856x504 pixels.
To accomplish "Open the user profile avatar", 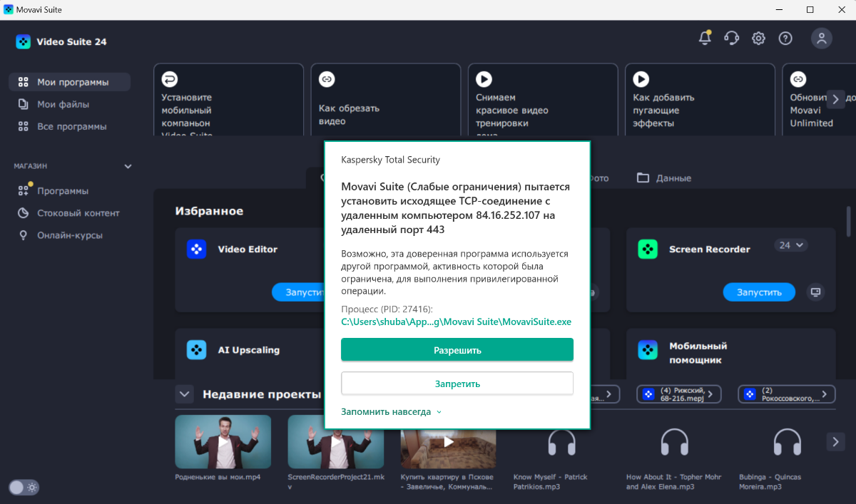I will point(822,38).
